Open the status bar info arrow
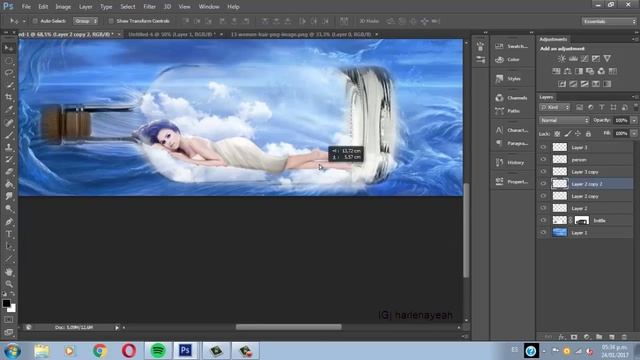640x360 pixels. tap(117, 327)
